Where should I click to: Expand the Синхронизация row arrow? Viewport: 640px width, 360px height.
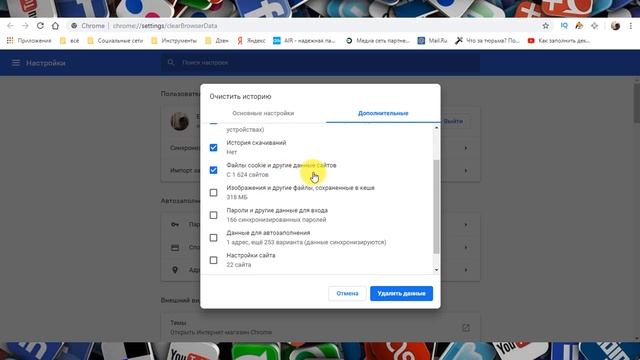click(x=466, y=148)
